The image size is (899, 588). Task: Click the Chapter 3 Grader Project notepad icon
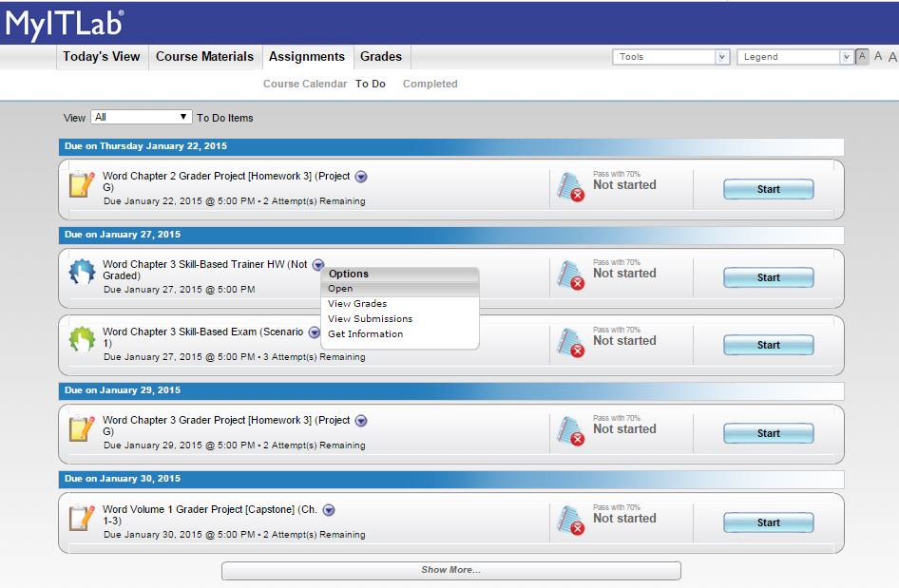[x=83, y=428]
